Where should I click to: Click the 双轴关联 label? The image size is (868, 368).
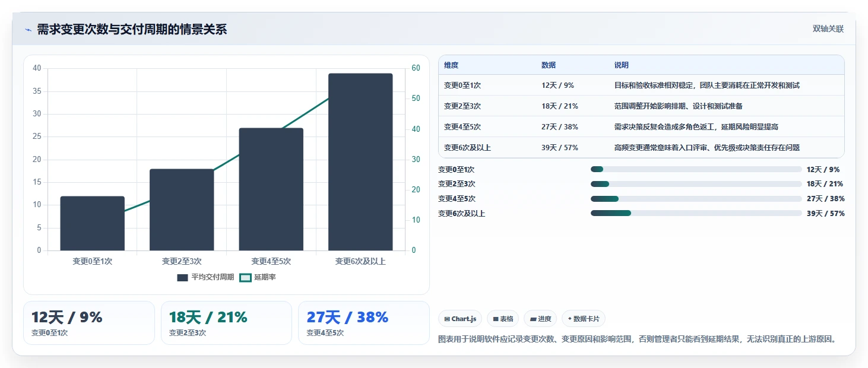828,28
